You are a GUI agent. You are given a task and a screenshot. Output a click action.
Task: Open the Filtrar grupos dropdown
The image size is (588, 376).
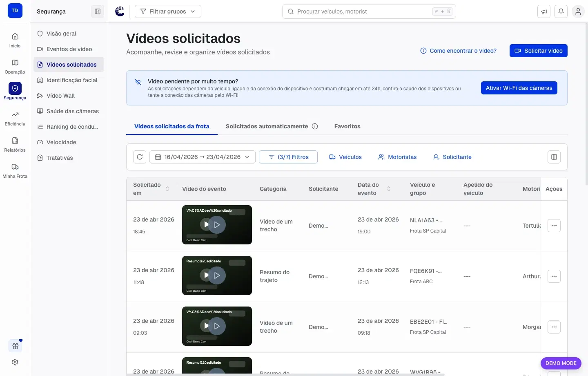(x=168, y=11)
